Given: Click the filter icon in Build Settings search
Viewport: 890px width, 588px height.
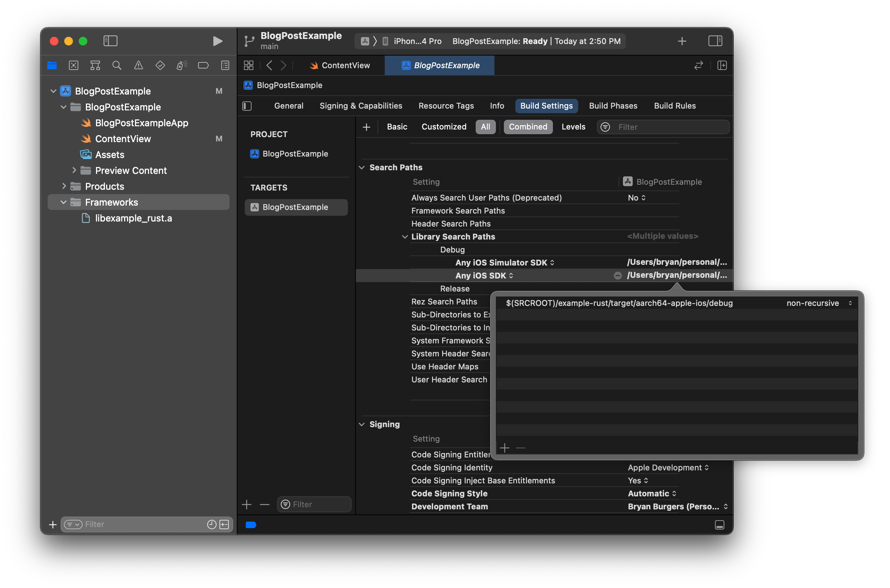Looking at the screenshot, I should point(605,127).
